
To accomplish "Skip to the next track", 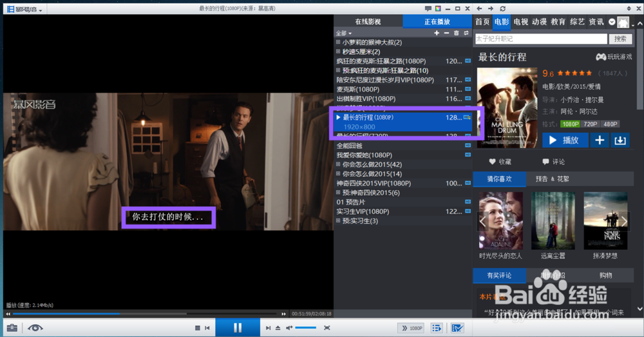I will 268,327.
